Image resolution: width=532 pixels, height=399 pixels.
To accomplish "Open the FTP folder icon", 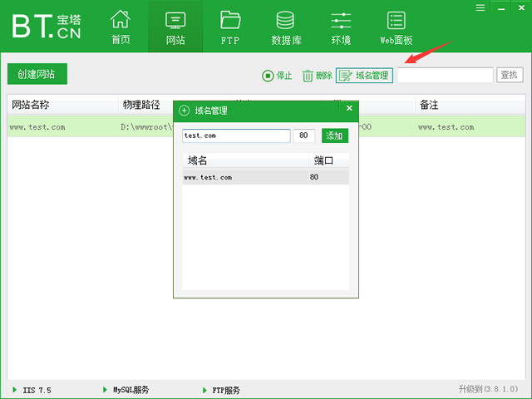I will pos(230,20).
